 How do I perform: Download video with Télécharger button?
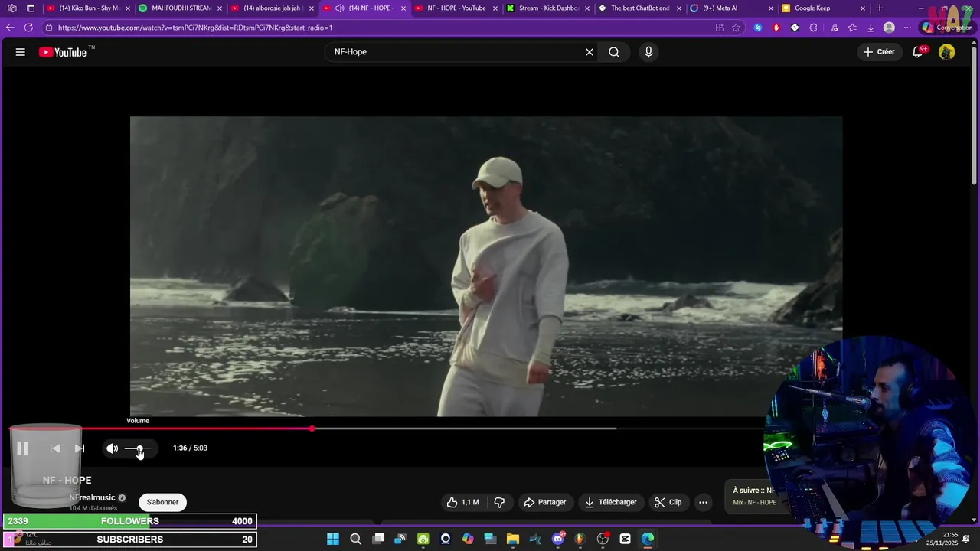tap(610, 502)
